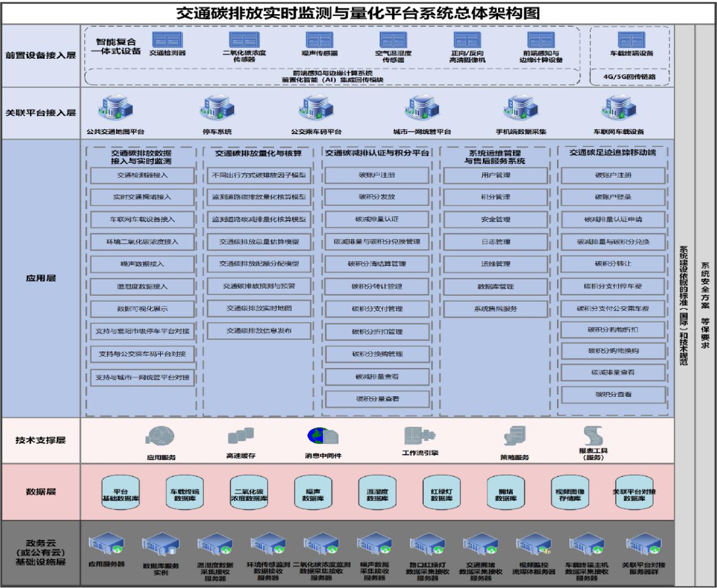Select the 公共交通地图平台 building icon
Image resolution: width=717 pixels, height=588 pixels.
tap(116, 107)
